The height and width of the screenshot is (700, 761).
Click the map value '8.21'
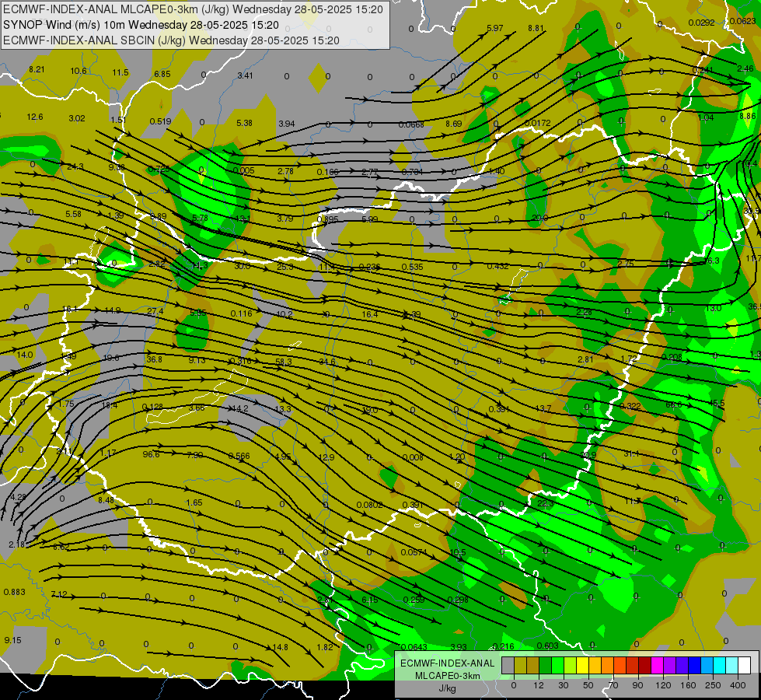(x=37, y=69)
